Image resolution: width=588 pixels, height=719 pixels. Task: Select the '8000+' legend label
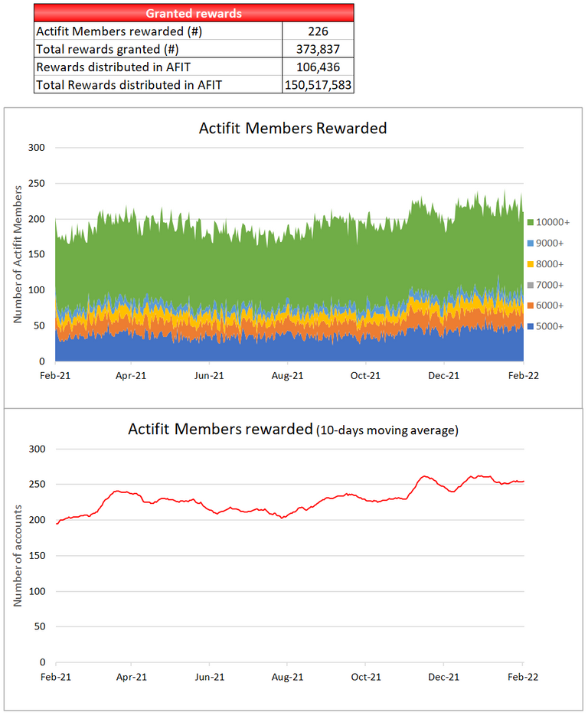(550, 264)
